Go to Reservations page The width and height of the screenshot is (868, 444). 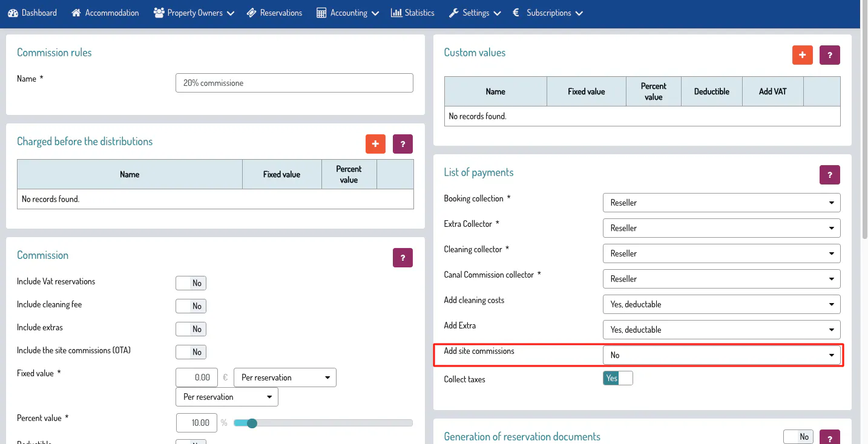click(274, 13)
